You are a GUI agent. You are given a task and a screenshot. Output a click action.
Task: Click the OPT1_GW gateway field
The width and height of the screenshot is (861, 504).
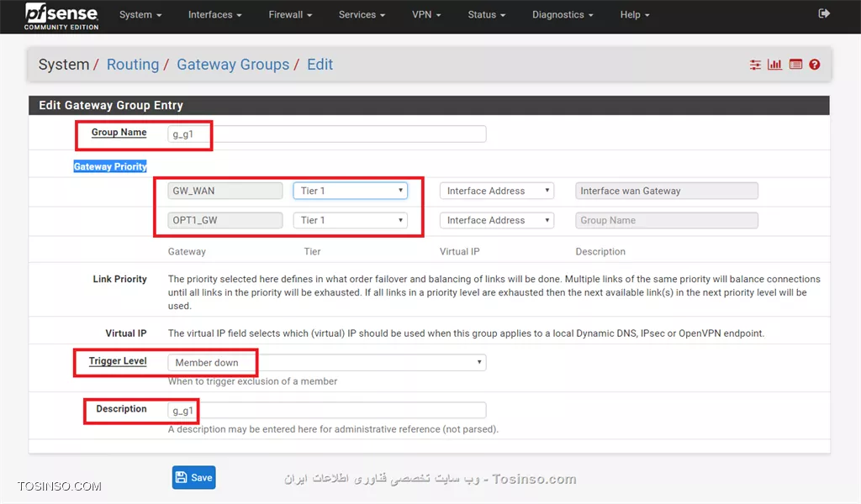pos(225,220)
